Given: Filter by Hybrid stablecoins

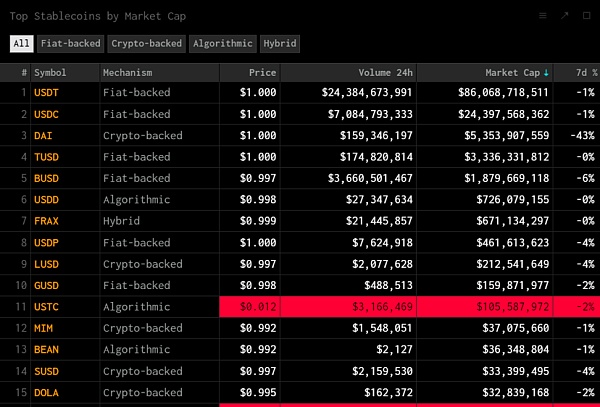Looking at the screenshot, I should point(279,44).
